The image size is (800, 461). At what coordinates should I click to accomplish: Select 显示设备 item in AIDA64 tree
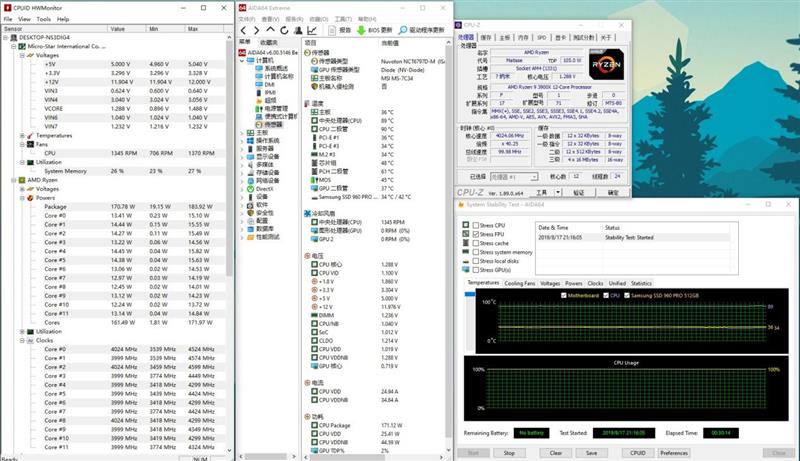pyautogui.click(x=263, y=157)
